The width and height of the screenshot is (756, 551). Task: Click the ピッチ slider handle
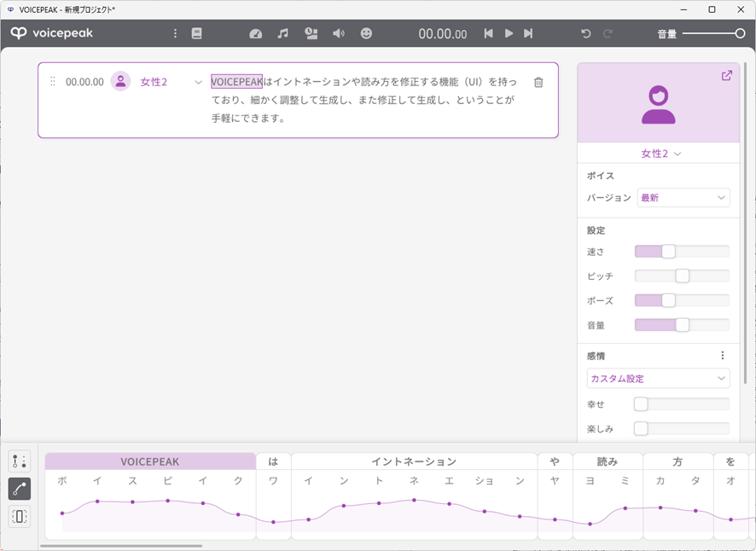pos(683,275)
